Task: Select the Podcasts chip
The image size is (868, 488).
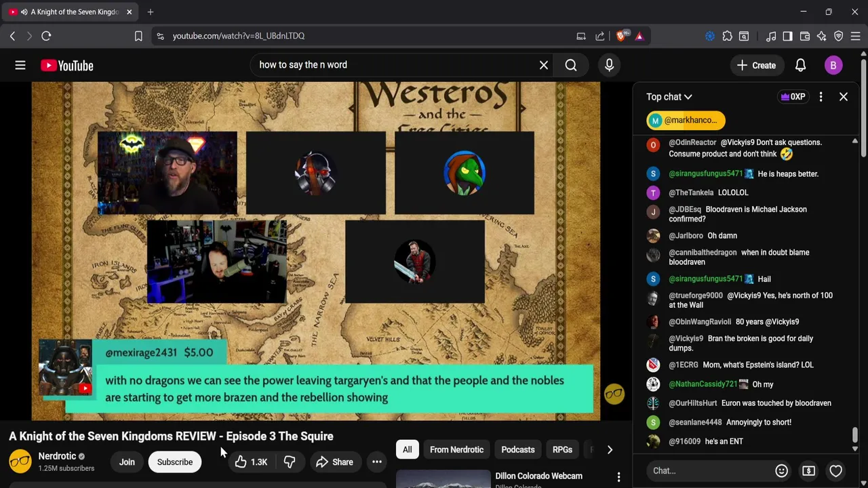Action: [518, 449]
